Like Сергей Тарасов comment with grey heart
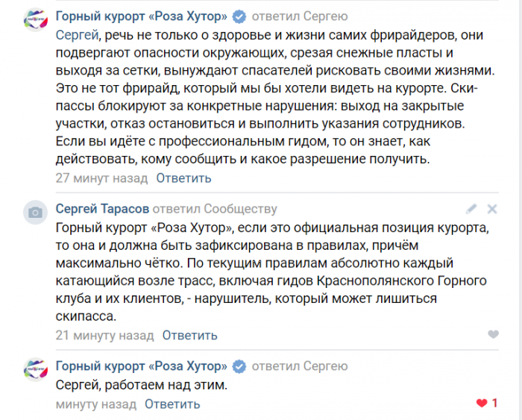 tap(493, 334)
